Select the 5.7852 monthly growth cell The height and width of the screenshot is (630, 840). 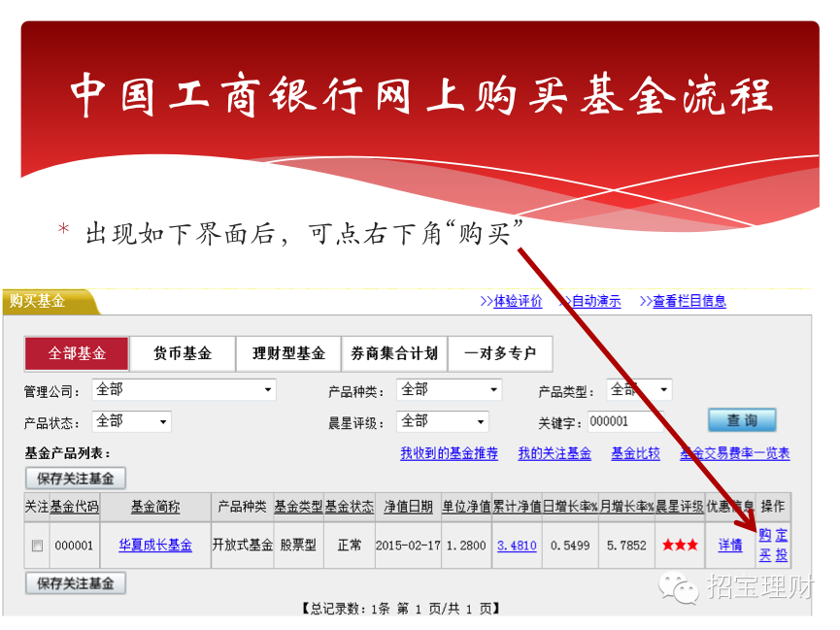point(626,546)
